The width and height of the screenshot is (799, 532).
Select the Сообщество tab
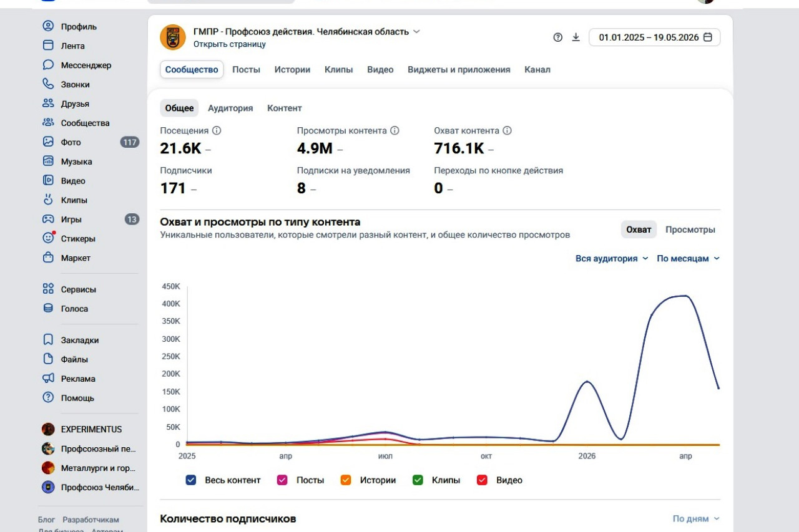click(x=192, y=70)
